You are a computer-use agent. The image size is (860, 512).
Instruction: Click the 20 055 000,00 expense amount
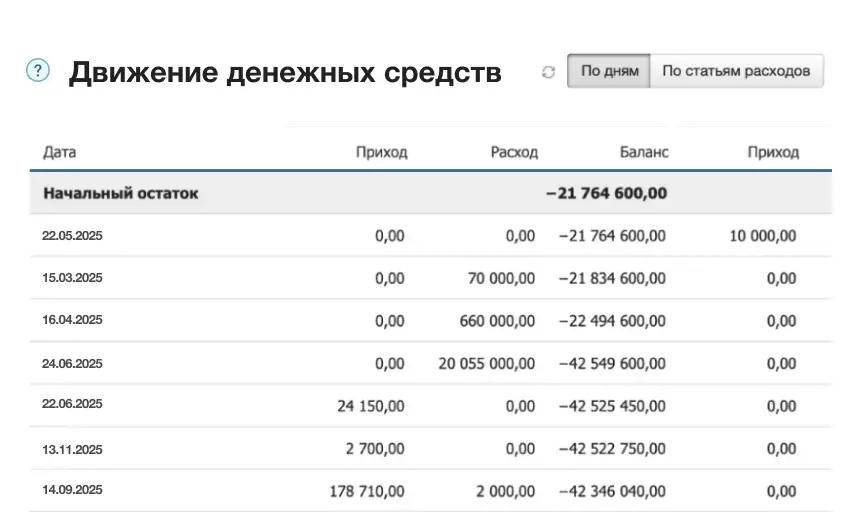pyautogui.click(x=486, y=363)
